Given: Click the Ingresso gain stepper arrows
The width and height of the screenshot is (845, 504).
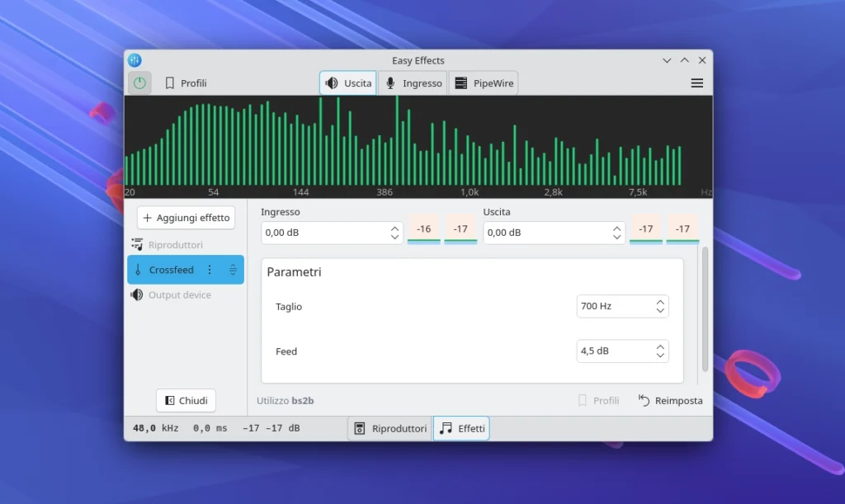Looking at the screenshot, I should click(x=394, y=233).
